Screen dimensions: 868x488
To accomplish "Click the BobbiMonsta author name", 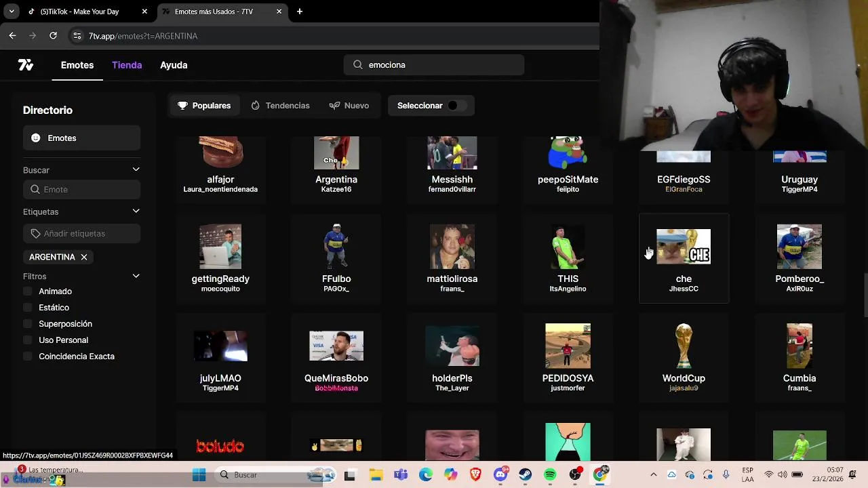I will click(336, 388).
